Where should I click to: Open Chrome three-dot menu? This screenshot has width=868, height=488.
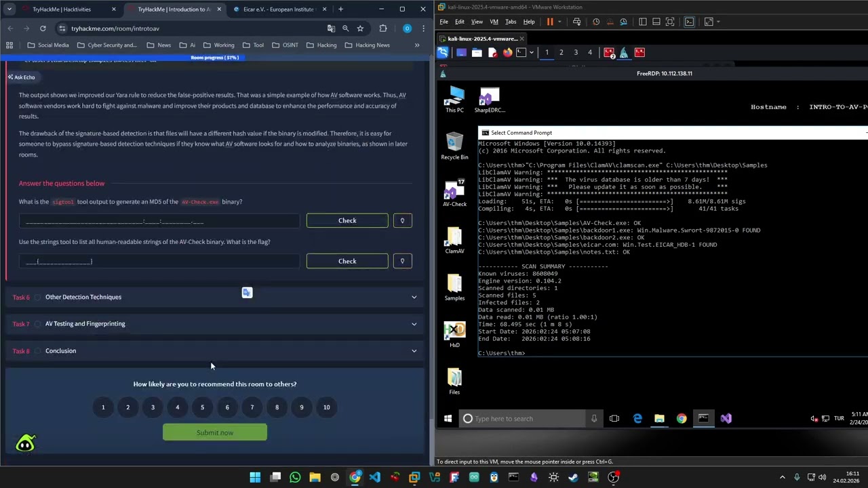click(x=423, y=28)
